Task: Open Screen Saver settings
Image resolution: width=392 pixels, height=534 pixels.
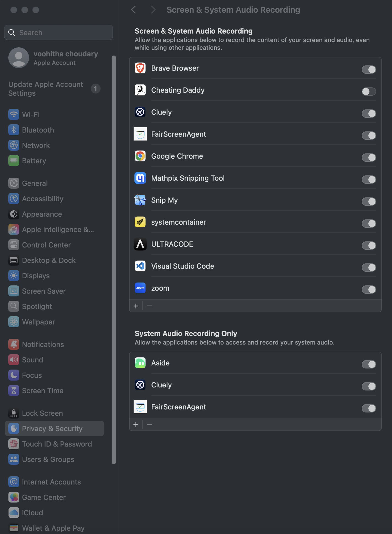Action: pyautogui.click(x=54, y=291)
